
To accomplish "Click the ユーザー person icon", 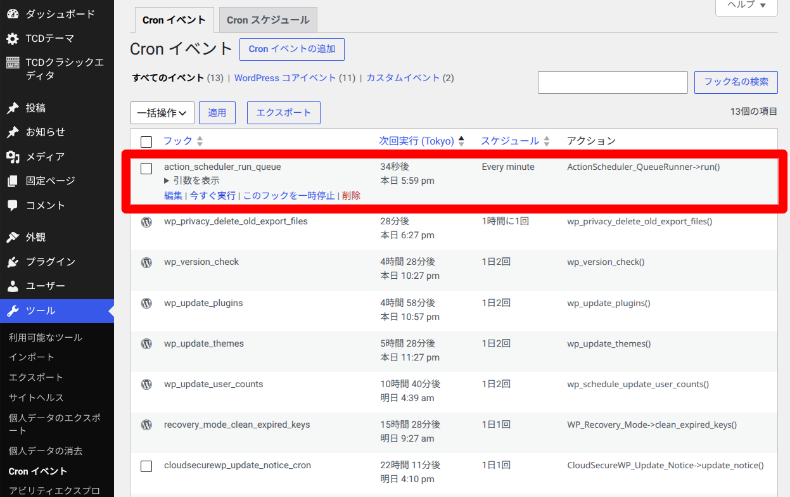I will coord(13,286).
